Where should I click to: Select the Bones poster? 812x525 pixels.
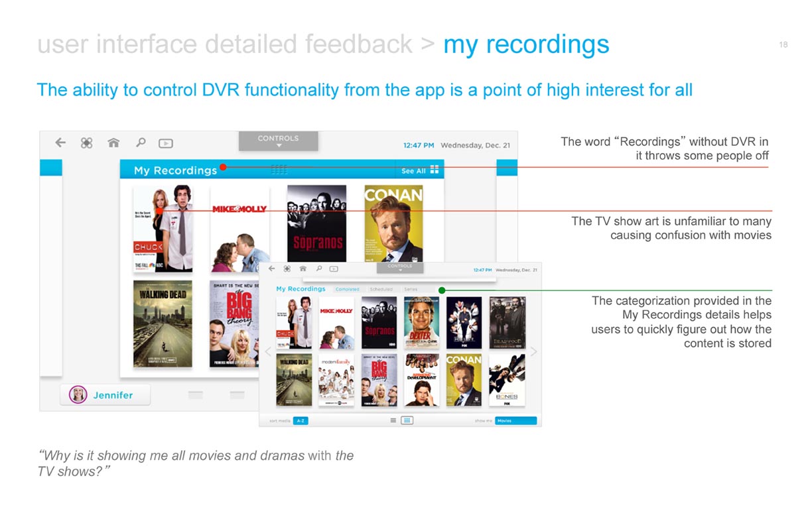coord(507,380)
